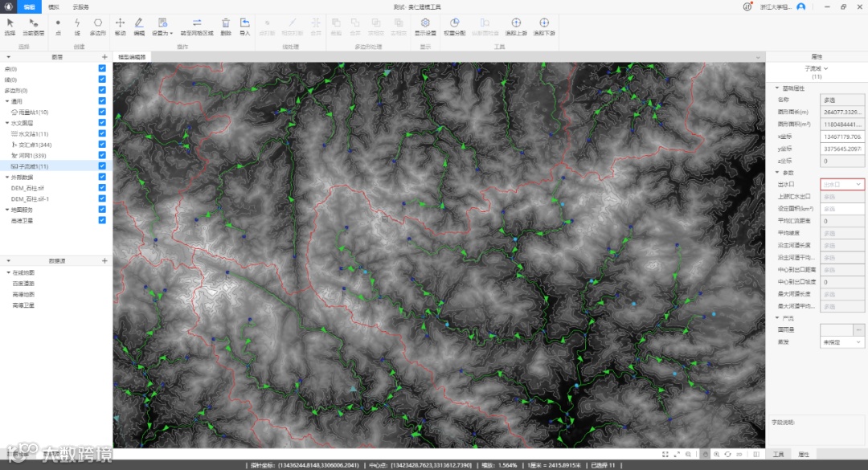
Task: Select 高德地图 map source
Action: 23,295
